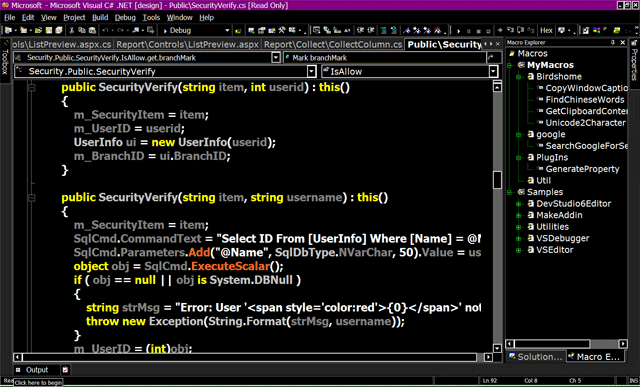Comment out selected lines icon
The image size is (640, 387).
click(384, 30)
